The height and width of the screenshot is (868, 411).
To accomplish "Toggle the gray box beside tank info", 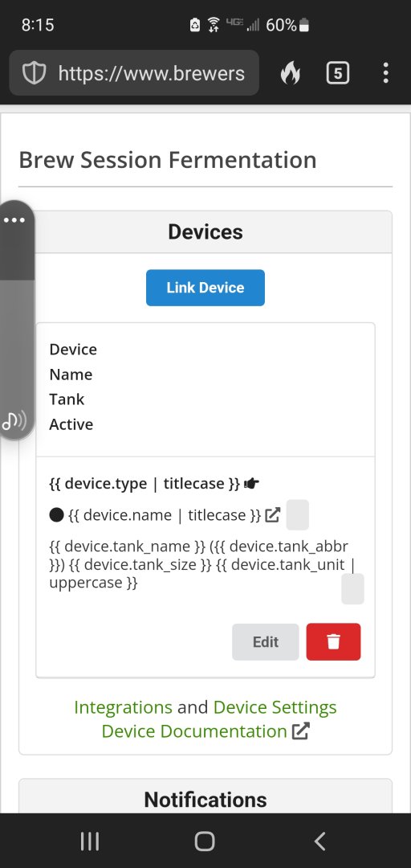I will 353,589.
